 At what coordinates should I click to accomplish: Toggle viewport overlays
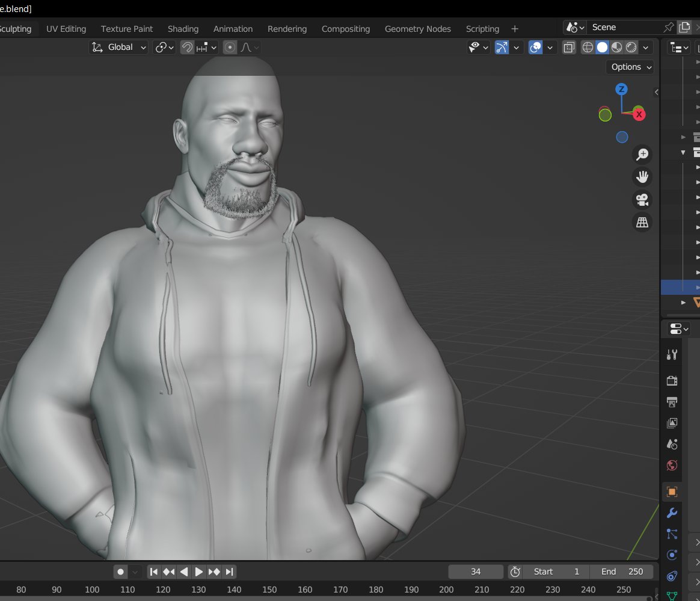tap(535, 48)
